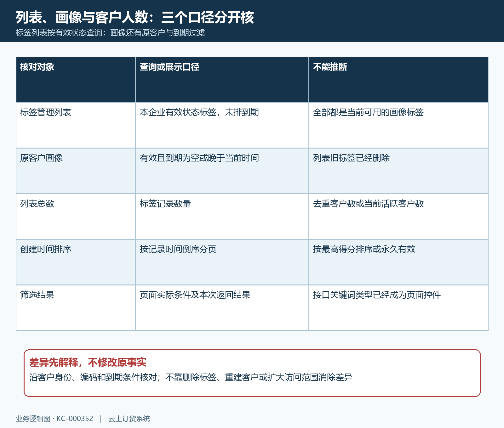Select the cell 按最高得分排序或永久有效
Viewport: 504px width, 428px height.
tap(398, 262)
